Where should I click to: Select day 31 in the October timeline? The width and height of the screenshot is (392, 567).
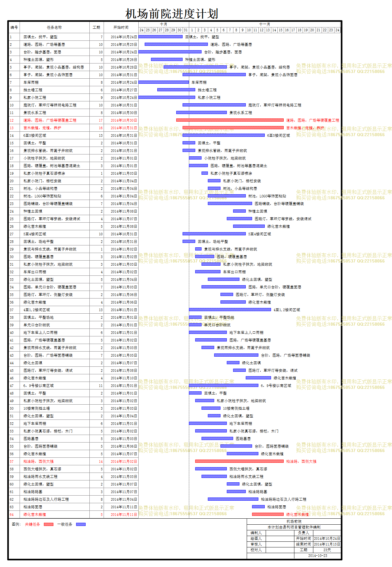[x=186, y=30]
